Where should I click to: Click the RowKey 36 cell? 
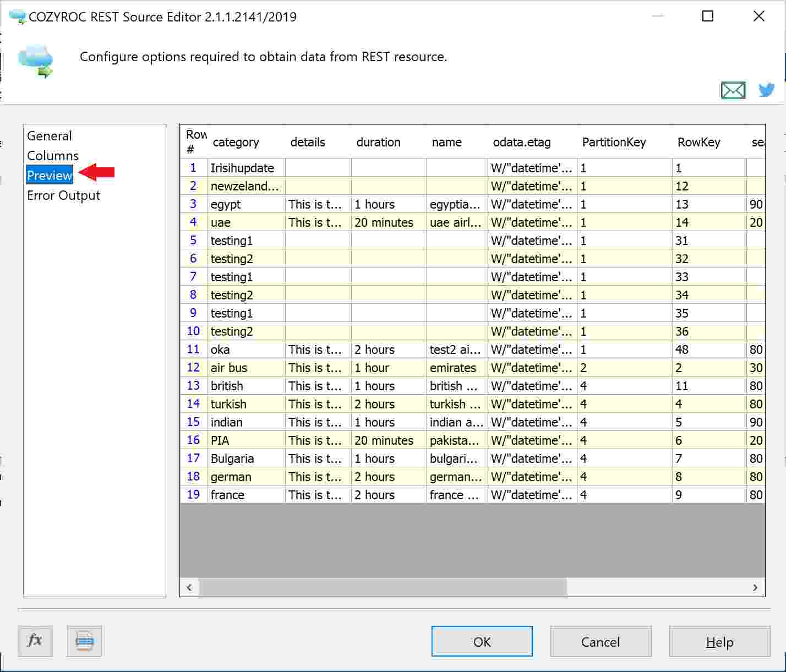(x=709, y=331)
